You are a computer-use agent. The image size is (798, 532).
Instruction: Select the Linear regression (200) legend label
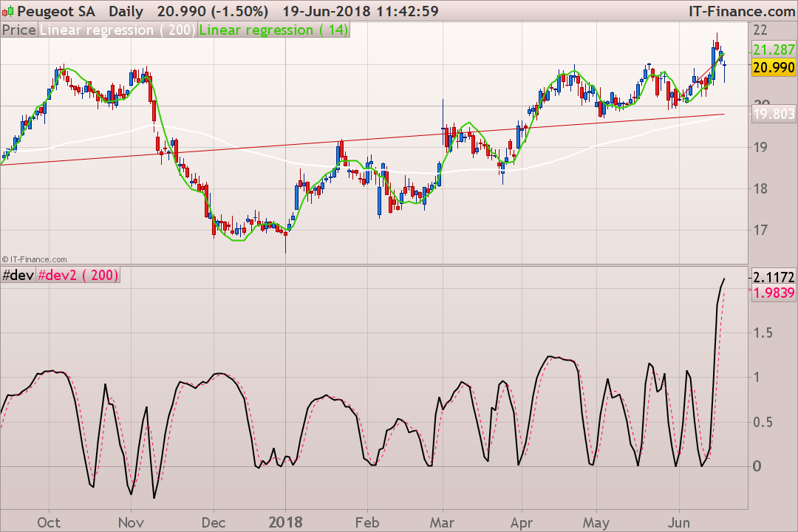(117, 30)
